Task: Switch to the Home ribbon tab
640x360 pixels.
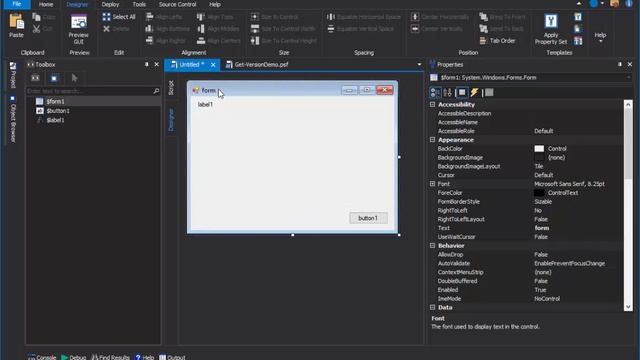Action: pyautogui.click(x=46, y=4)
